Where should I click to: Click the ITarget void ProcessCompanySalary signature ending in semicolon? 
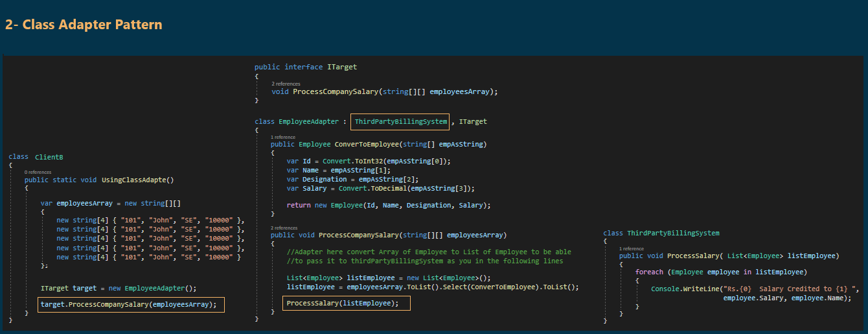click(385, 91)
